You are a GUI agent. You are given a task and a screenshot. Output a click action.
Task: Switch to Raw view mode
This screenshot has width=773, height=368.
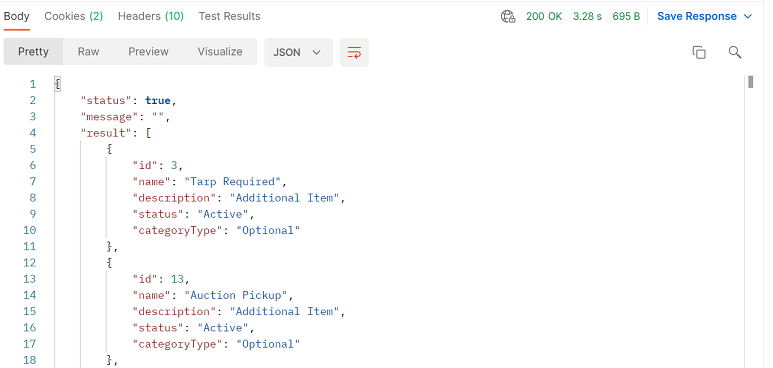click(88, 52)
